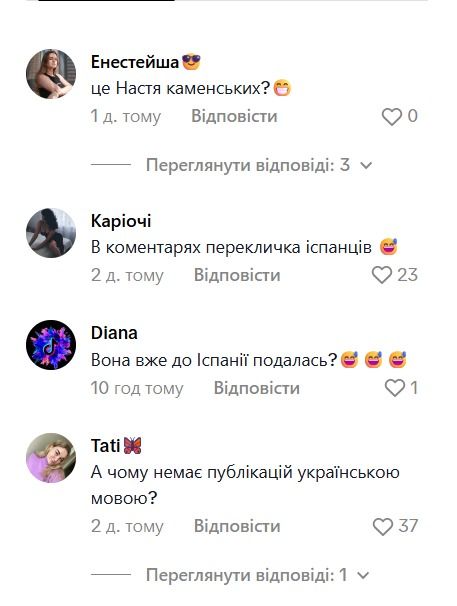Open username Diana profile link
Viewport: 457px width, 606px height.
coord(114,333)
